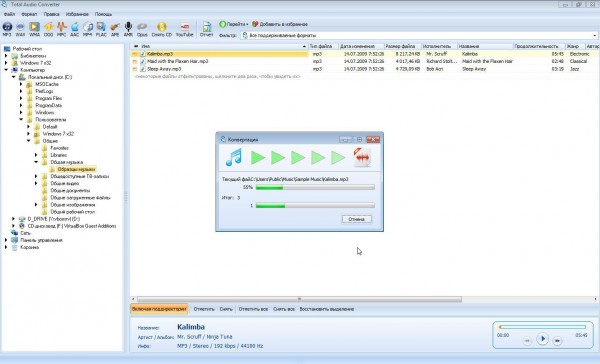Screen dimensions: 600x364
Task: Select the AMR microphone icon
Action: 128,27
